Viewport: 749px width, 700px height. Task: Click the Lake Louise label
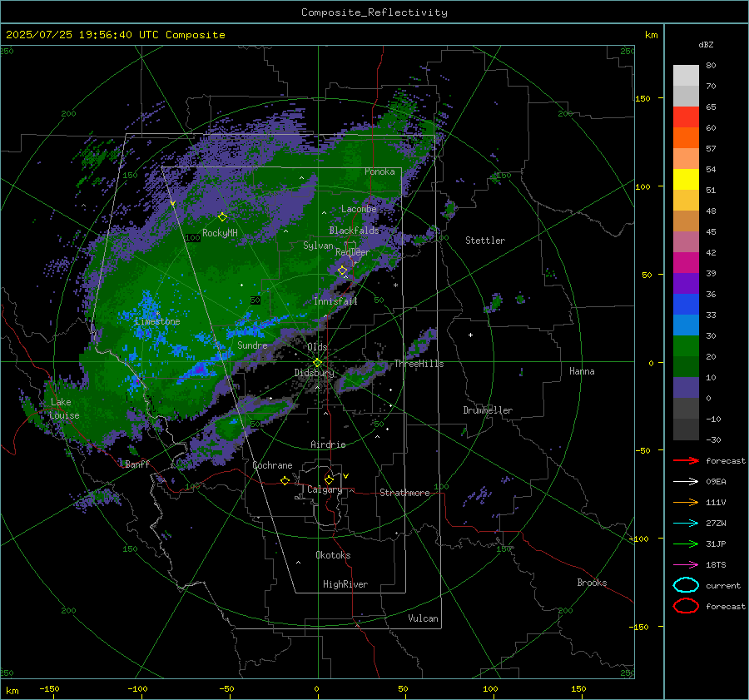(64, 409)
